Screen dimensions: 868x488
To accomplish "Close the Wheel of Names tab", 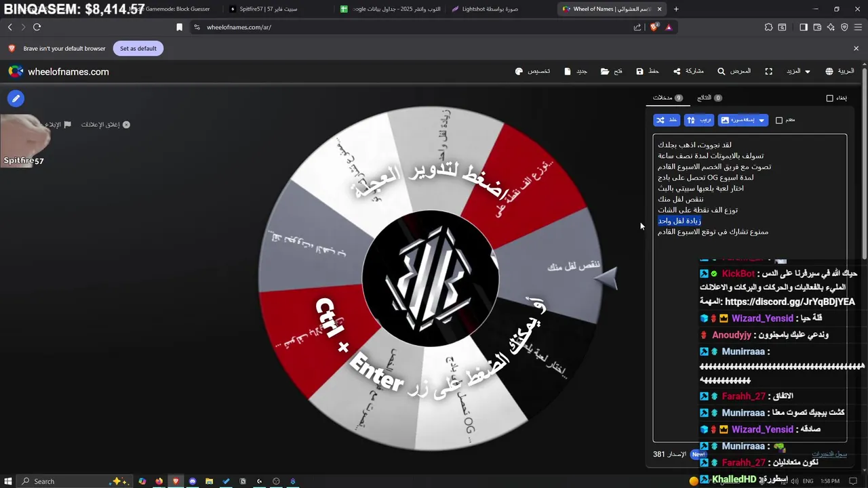I will tap(659, 9).
